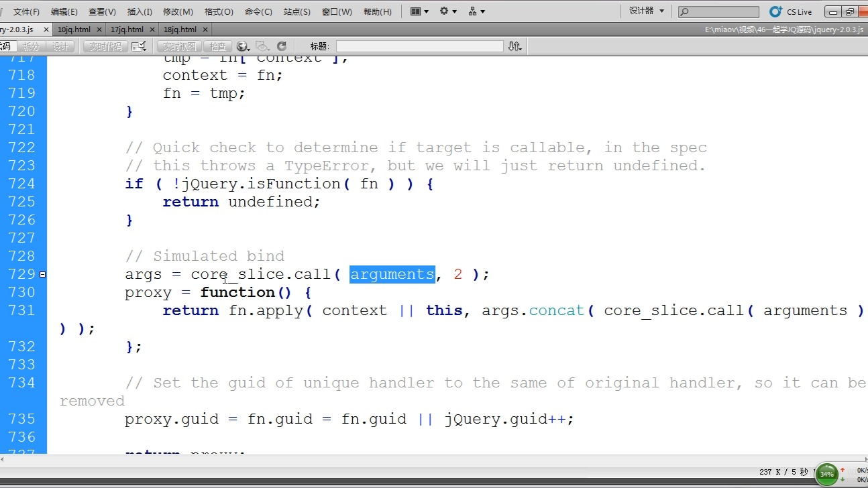Open the 编辑(E) menu
This screenshot has height=488, width=868.
pos(64,11)
